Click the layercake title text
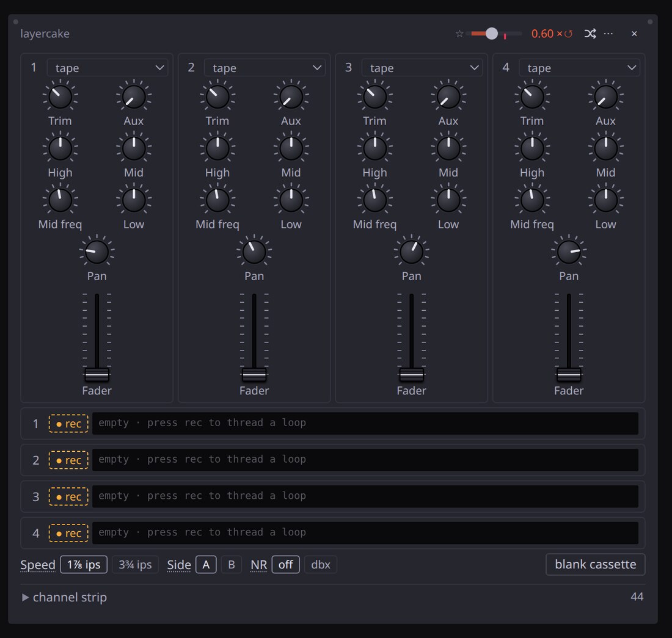This screenshot has width=672, height=638. pos(45,34)
